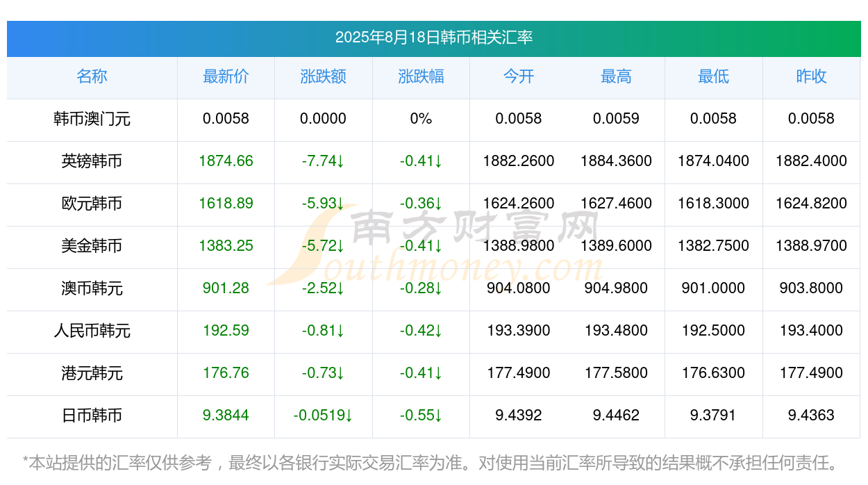Image resolution: width=868 pixels, height=485 pixels.
Task: Select high value 193.4800
Action: (x=616, y=331)
